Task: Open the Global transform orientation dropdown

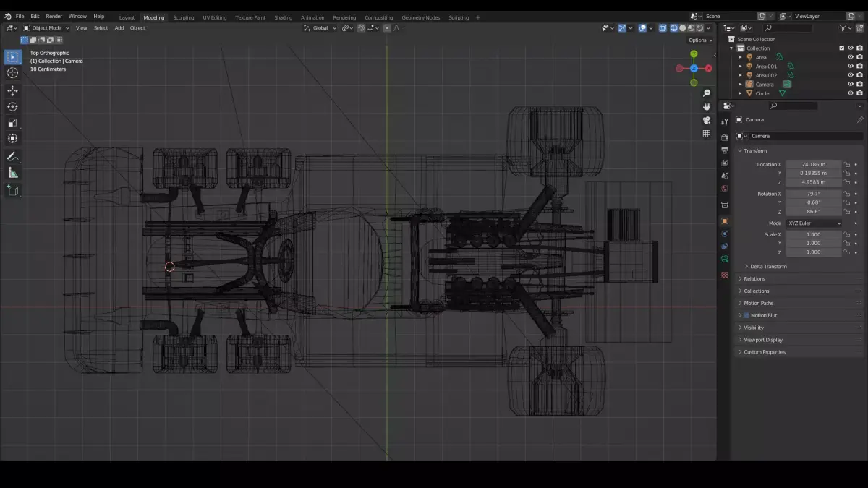Action: [320, 28]
